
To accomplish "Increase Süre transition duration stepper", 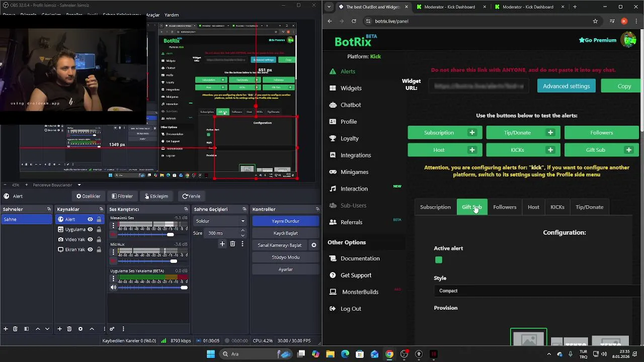I will click(x=243, y=231).
